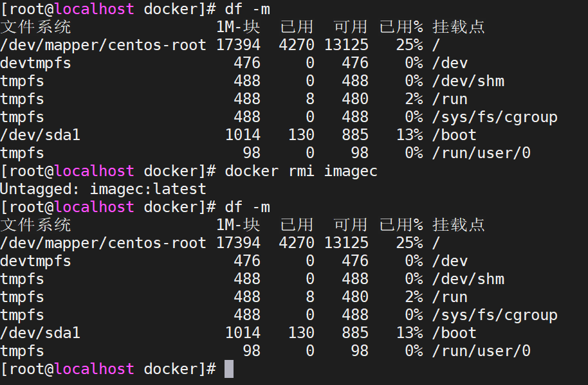Viewport: 588px width, 385px height.
Task: Click the '17394' size value in the first df output
Action: point(238,45)
